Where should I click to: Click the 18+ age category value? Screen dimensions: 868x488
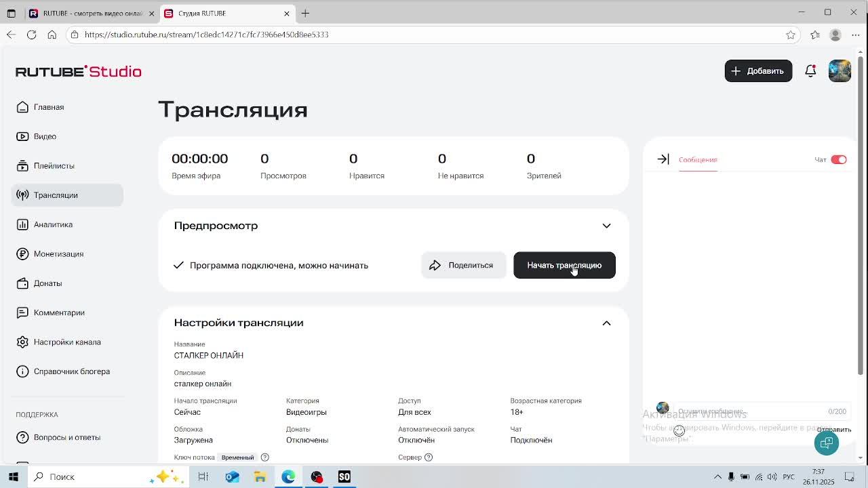[x=517, y=412]
